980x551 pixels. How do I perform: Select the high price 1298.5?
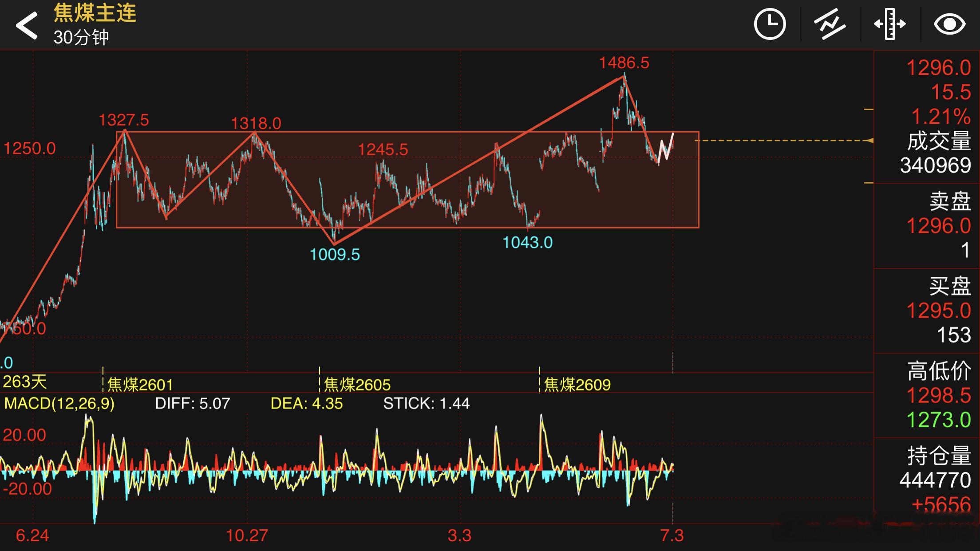(939, 395)
